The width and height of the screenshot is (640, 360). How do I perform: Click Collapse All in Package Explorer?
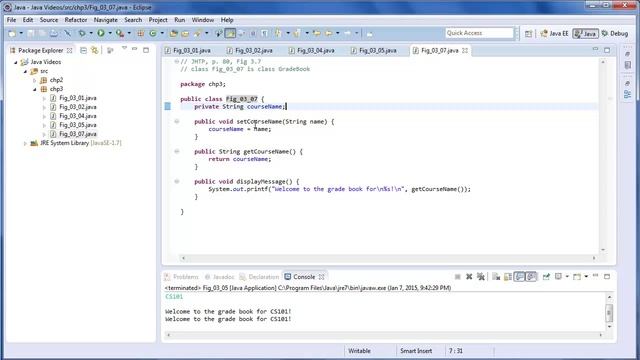83,50
